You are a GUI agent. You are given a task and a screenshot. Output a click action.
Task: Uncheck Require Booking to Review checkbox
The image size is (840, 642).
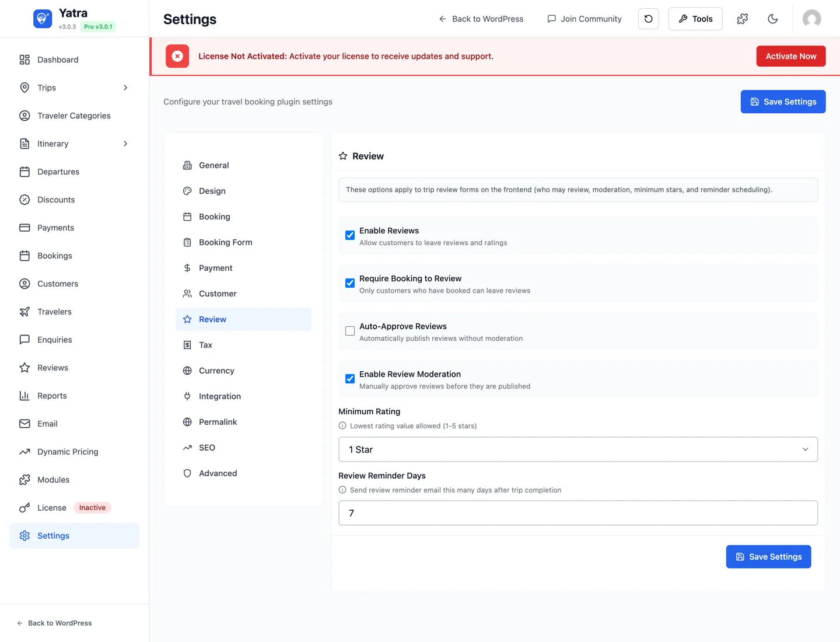[x=350, y=283]
